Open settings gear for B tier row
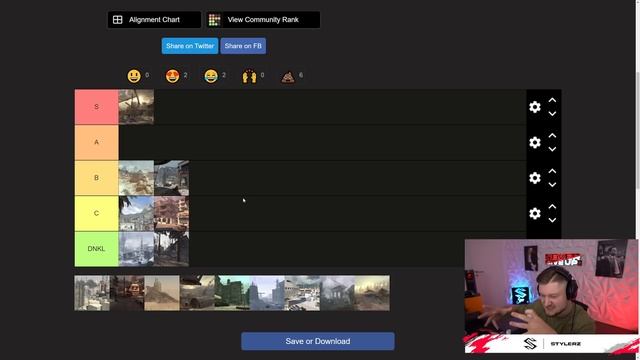 coord(535,178)
